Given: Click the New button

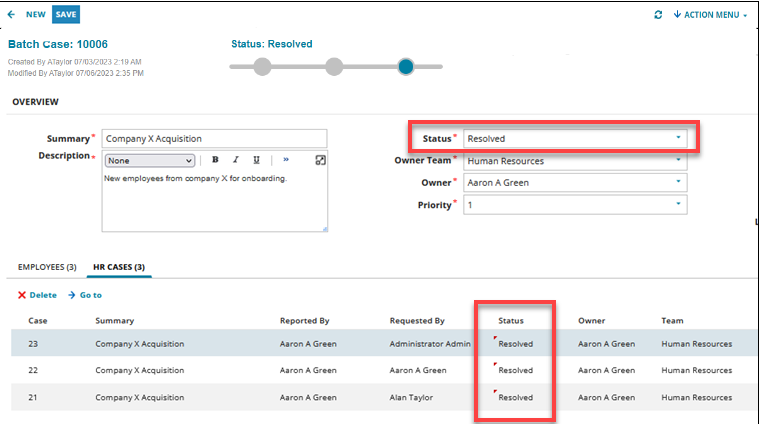Looking at the screenshot, I should (36, 15).
